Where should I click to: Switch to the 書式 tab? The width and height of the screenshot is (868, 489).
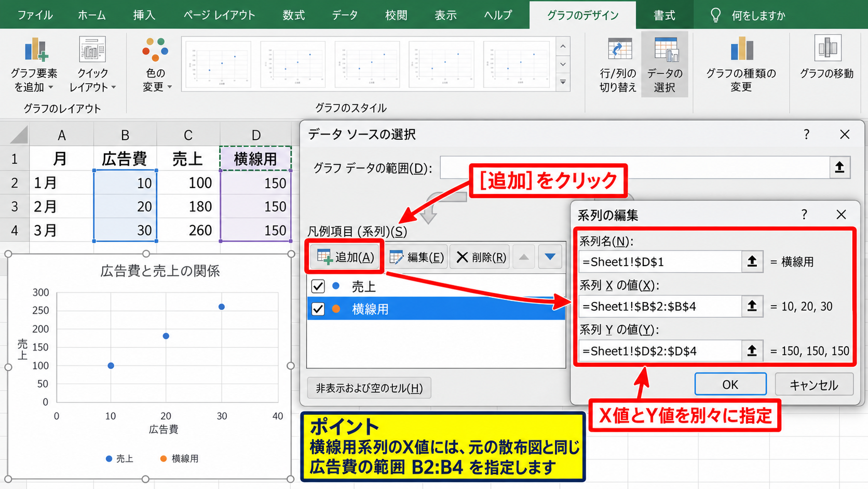point(664,15)
